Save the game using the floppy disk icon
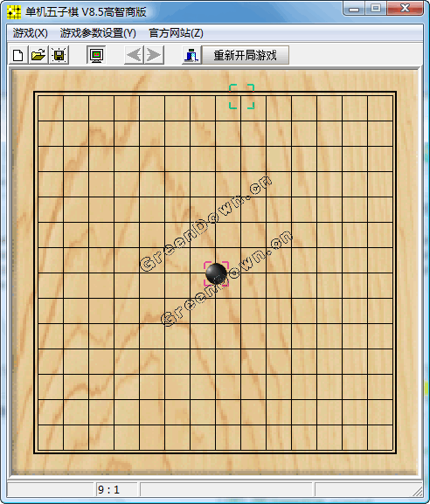 coord(59,55)
